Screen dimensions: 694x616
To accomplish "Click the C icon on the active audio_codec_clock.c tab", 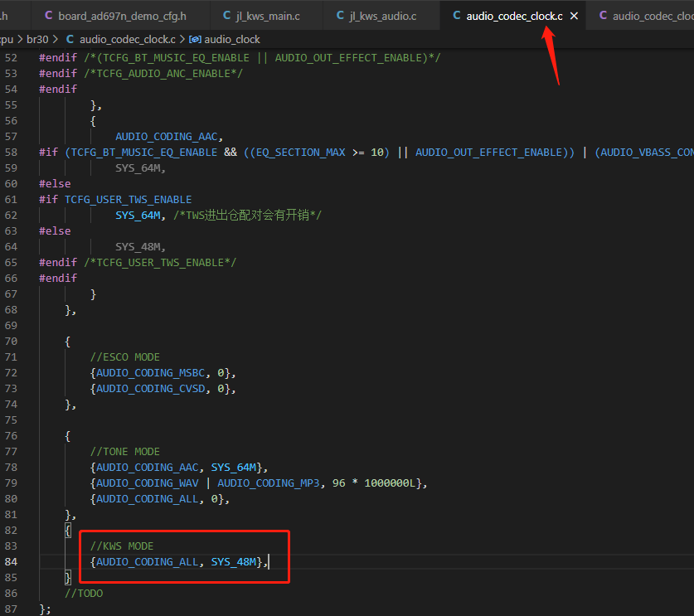I will (x=457, y=16).
